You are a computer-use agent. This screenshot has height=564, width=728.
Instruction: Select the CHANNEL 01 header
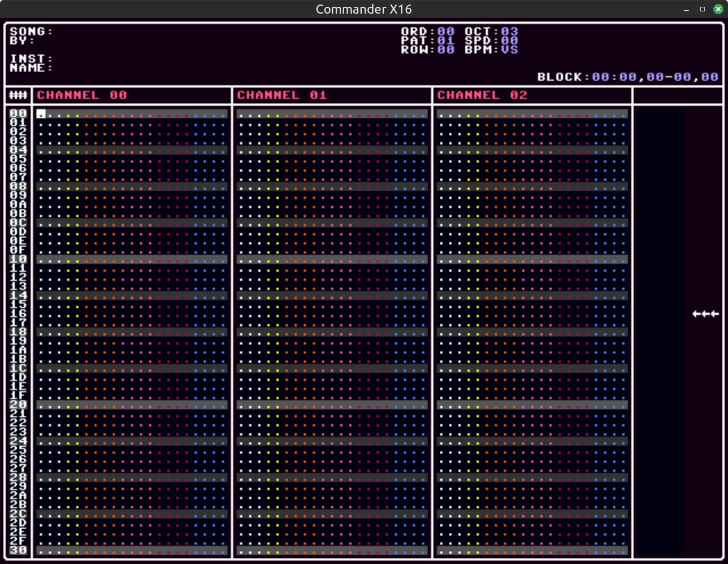282,96
